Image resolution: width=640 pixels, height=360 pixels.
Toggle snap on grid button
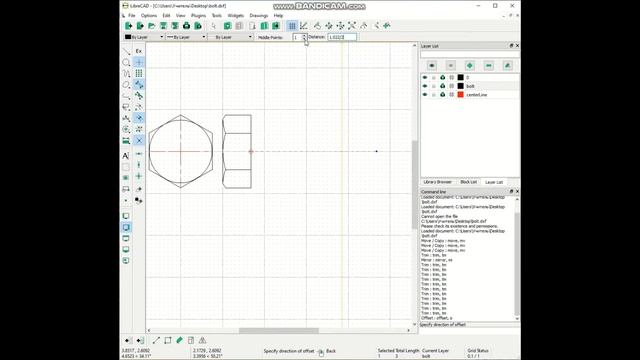pos(139,73)
